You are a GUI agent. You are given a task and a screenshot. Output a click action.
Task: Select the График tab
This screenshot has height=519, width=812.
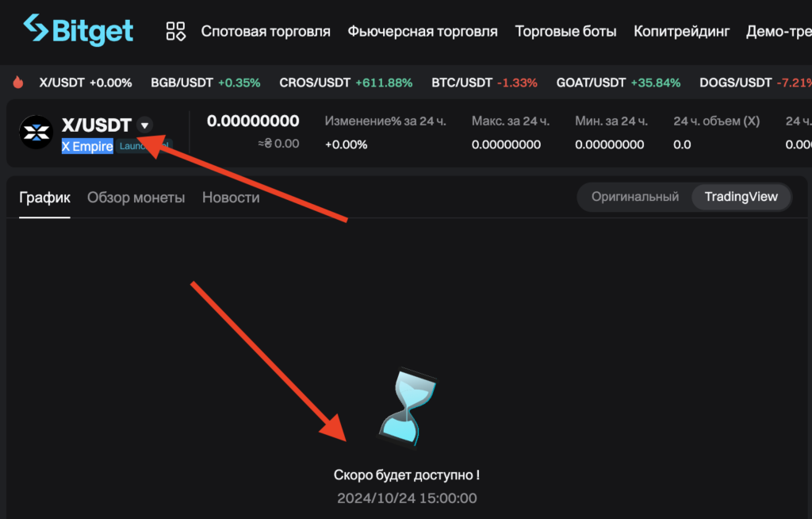(x=44, y=198)
